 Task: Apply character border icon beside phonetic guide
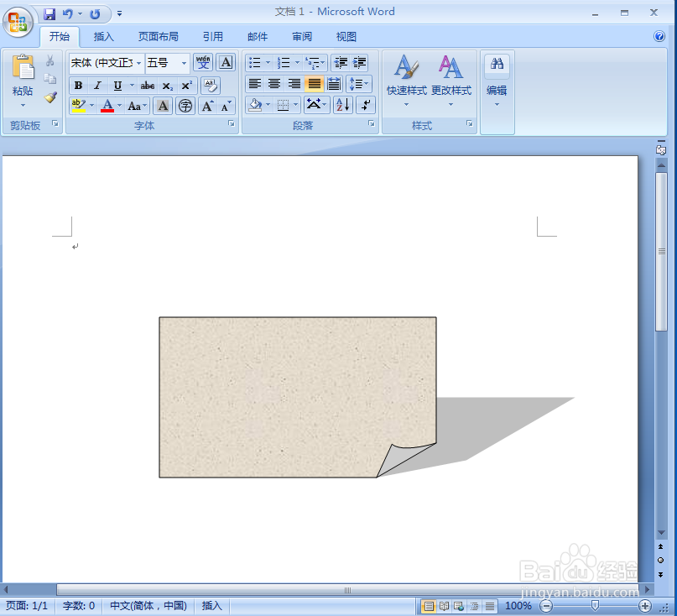tap(226, 63)
